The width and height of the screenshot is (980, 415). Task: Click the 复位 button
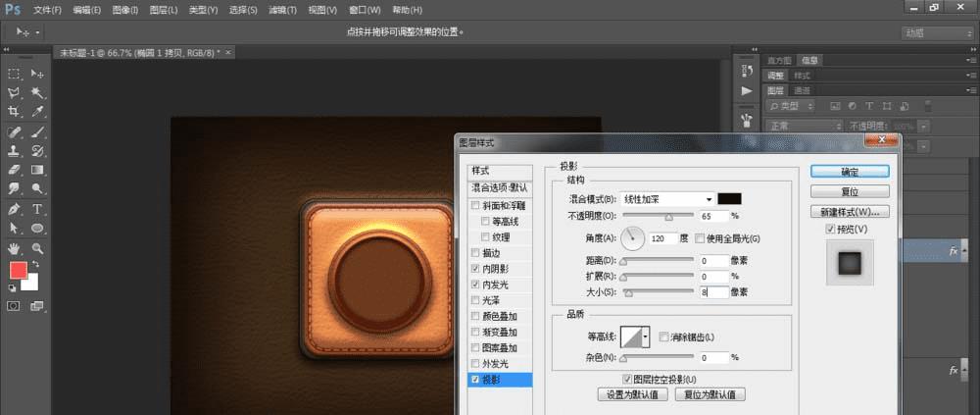[850, 191]
